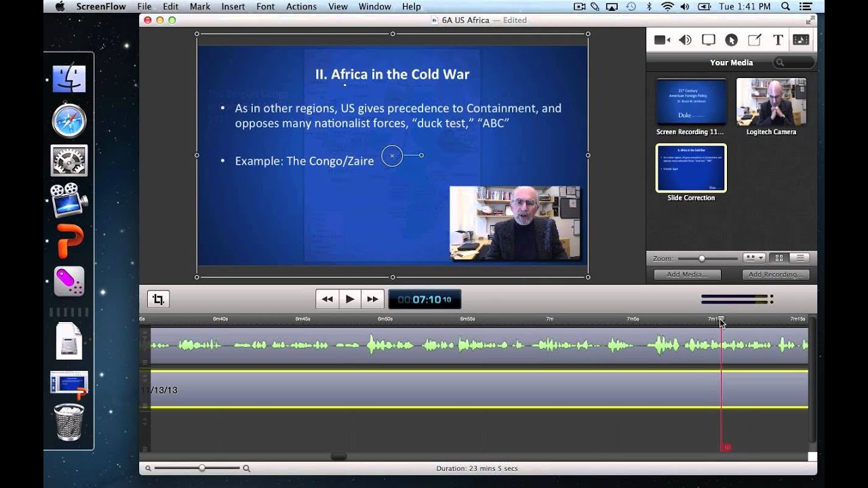Select the audio waveform clip in timeline

(479, 346)
